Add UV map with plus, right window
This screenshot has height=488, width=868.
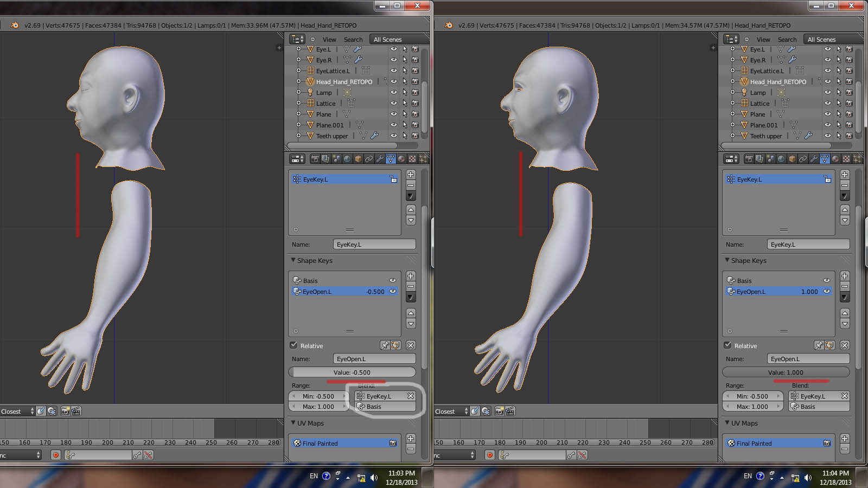tap(845, 438)
